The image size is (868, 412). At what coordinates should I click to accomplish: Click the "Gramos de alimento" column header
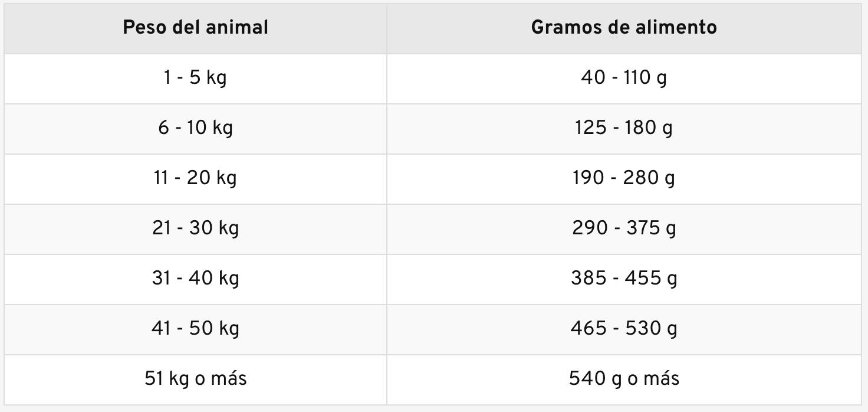[624, 28]
